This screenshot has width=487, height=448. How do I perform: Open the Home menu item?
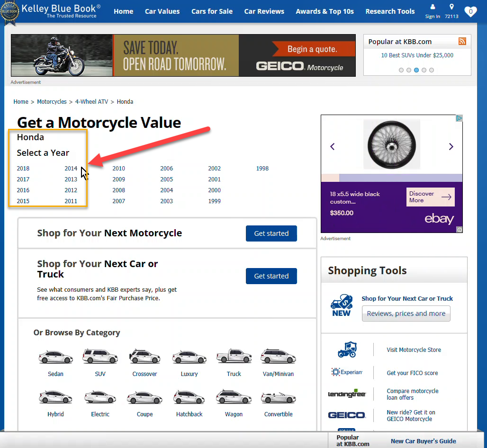click(x=123, y=11)
